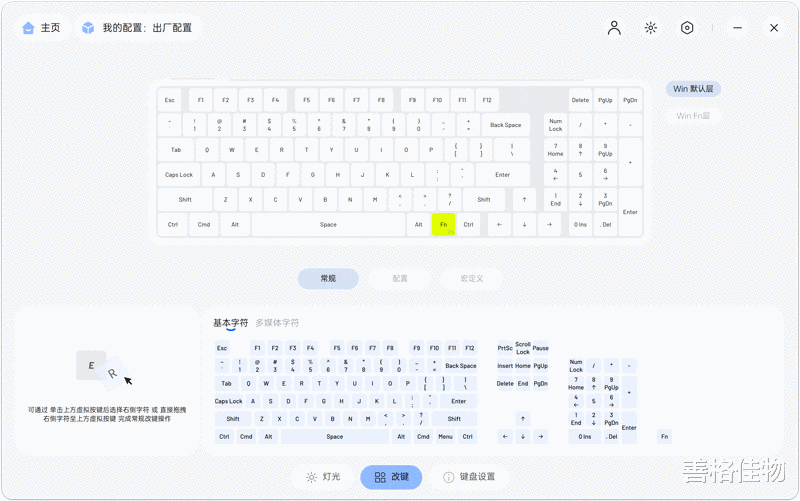Select Esc key on upper virtual keyboard
Screen dimensions: 800x501
pyautogui.click(x=170, y=100)
